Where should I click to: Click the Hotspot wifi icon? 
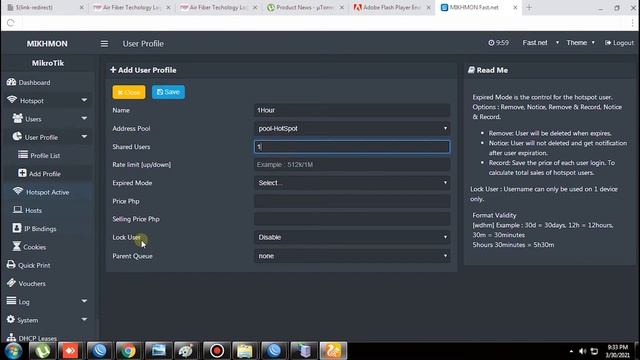pyautogui.click(x=12, y=100)
